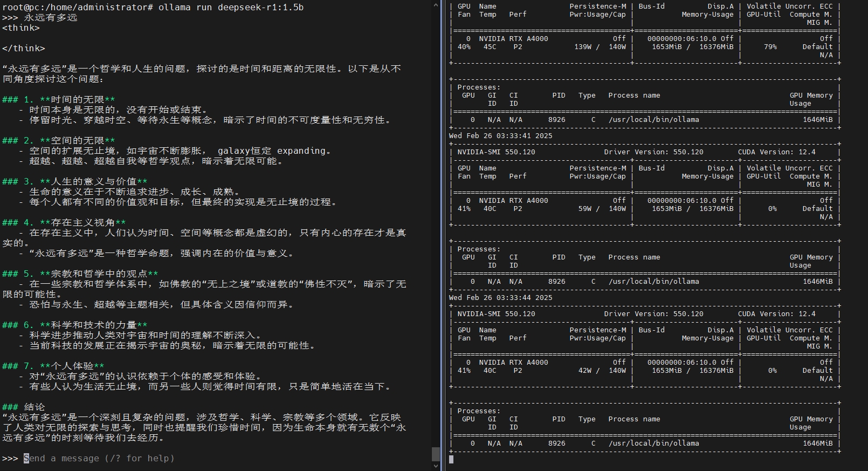
Task: Click the '### 1.' time infinity heading
Action: 58,100
